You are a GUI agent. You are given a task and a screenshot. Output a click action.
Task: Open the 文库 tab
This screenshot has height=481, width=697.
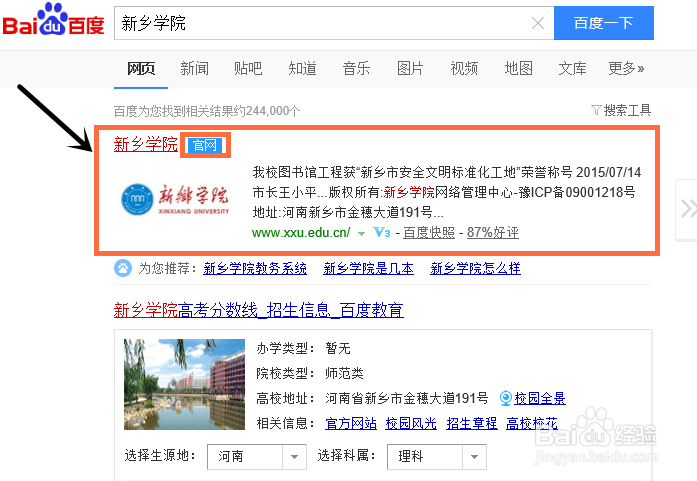(572, 68)
